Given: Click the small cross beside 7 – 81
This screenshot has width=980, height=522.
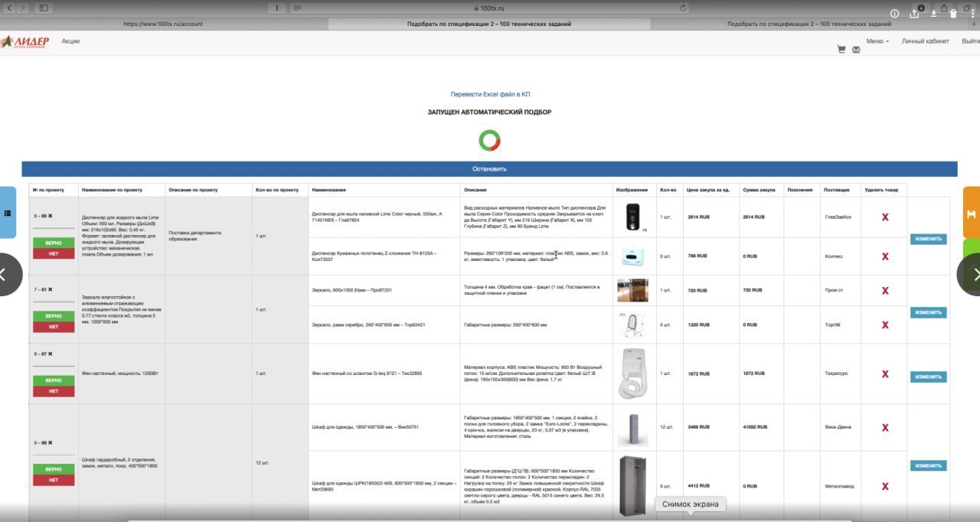Looking at the screenshot, I should [51, 289].
